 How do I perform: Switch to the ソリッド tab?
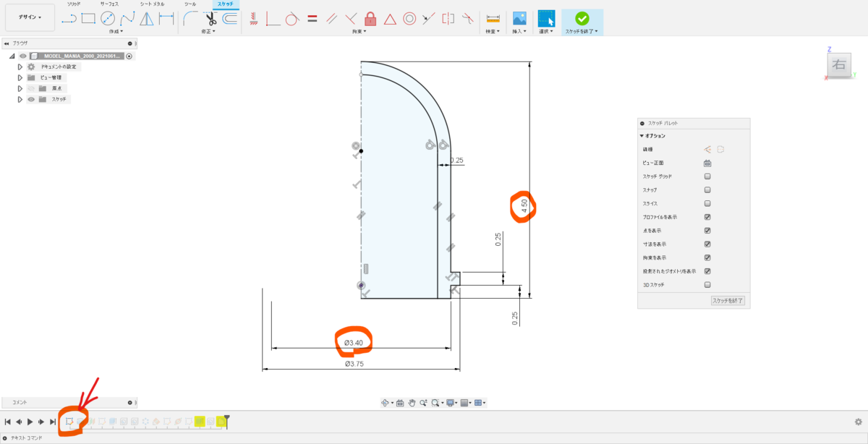click(x=73, y=4)
